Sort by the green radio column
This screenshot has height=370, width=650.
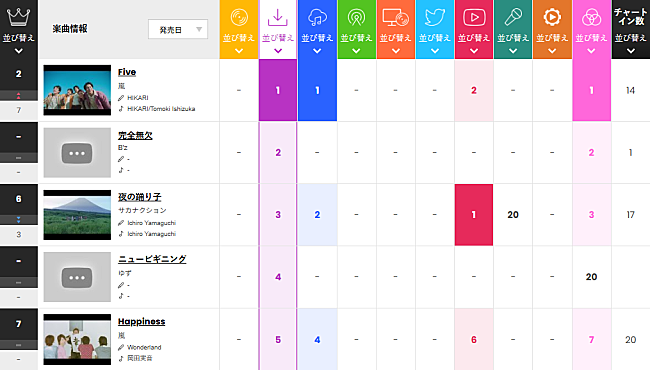[356, 44]
